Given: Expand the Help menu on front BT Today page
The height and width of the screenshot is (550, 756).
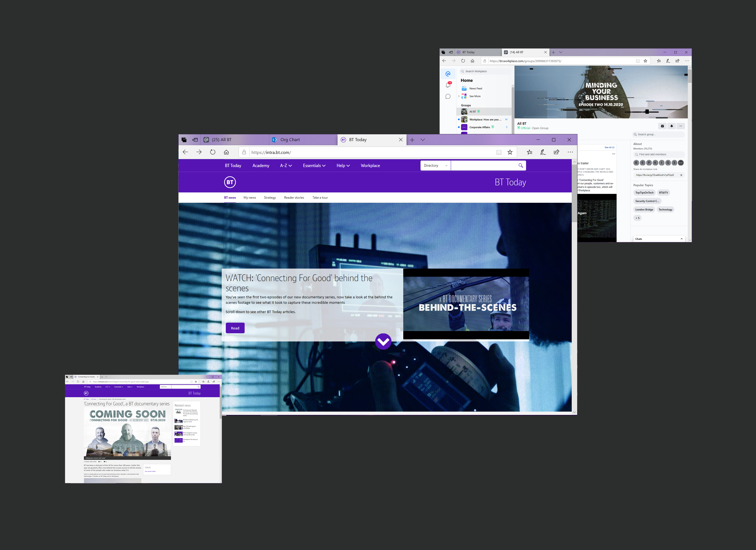Looking at the screenshot, I should (x=343, y=166).
